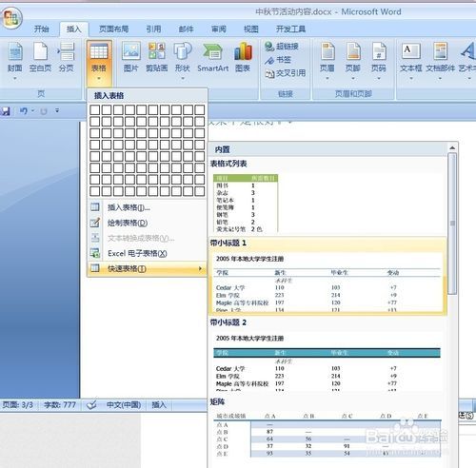Select the 带小标题 2 quick table
Screen dimensions: 476x468
click(x=327, y=356)
